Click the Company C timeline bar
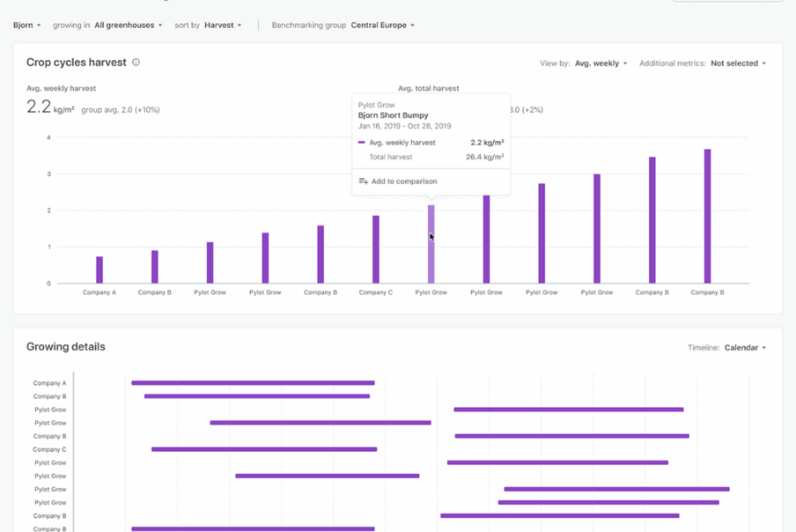This screenshot has width=796, height=532. coord(264,449)
